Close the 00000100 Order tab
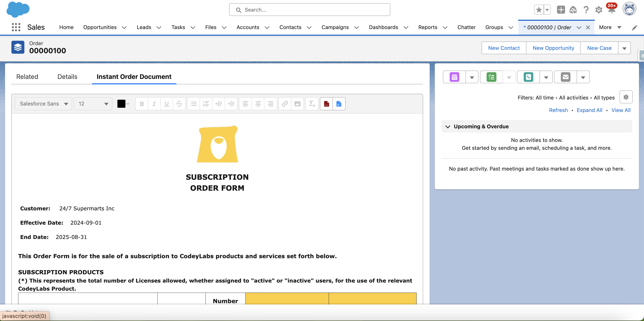Image resolution: width=644 pixels, height=321 pixels. (588, 27)
